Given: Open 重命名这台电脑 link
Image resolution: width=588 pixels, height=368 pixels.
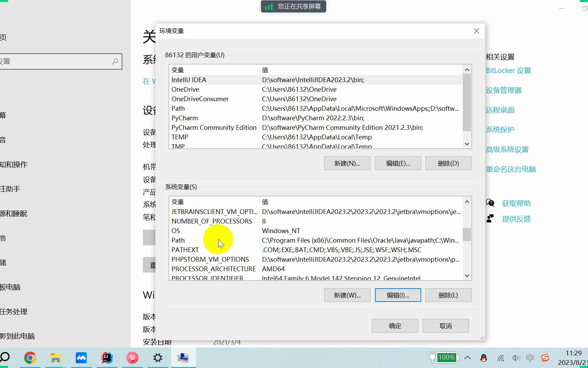Looking at the screenshot, I should point(511,169).
